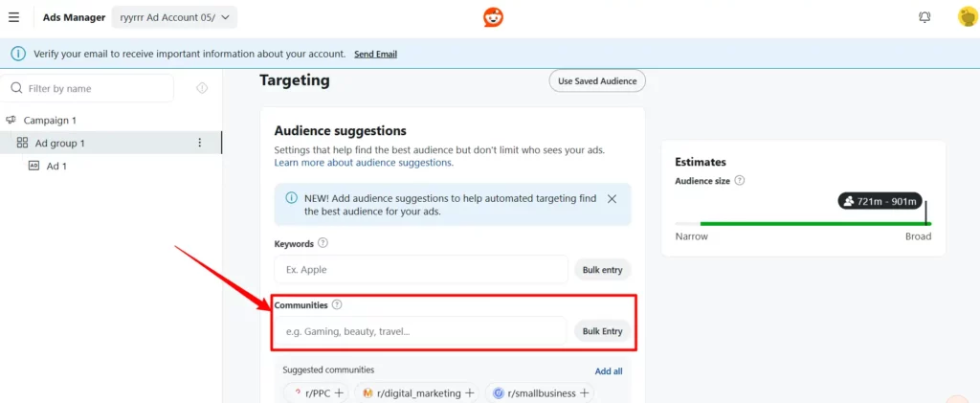
Task: Click the Send Email link
Action: (x=375, y=55)
